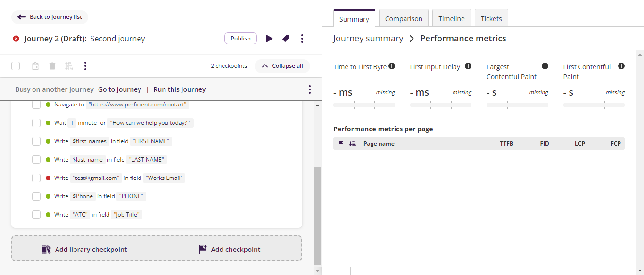Click the 2 checkpoints count label
Screen dimensions: 644x275
[x=229, y=66]
